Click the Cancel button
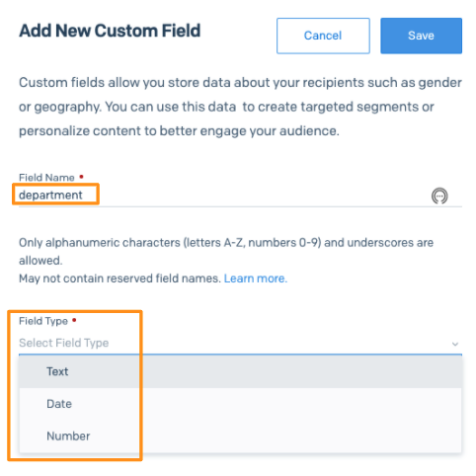 [323, 36]
